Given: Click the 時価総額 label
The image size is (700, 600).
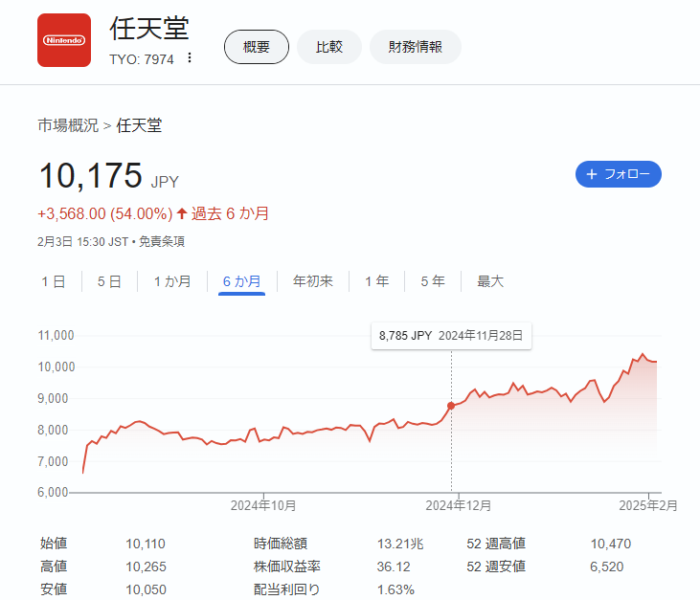Looking at the screenshot, I should point(281,544).
